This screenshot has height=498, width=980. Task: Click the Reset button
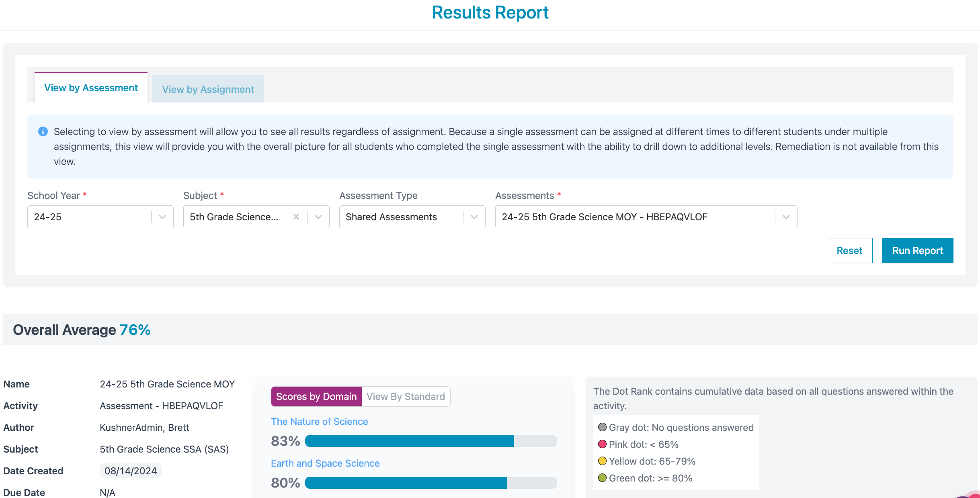[850, 250]
